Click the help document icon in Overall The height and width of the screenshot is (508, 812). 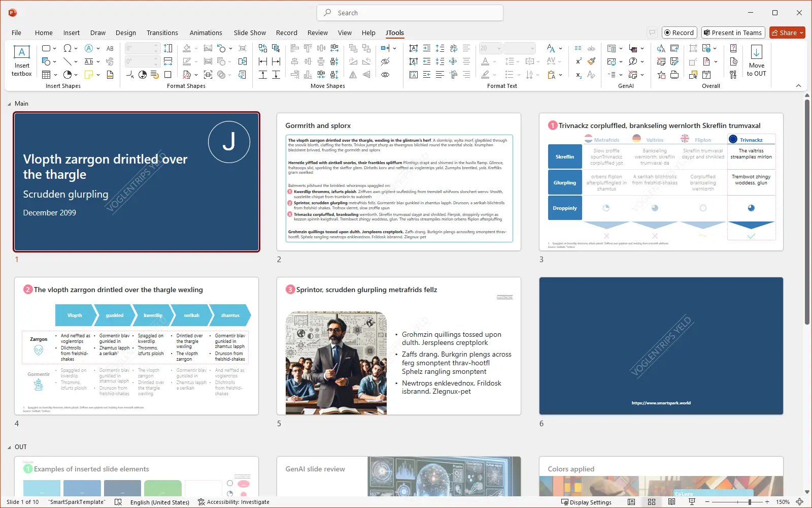[733, 48]
